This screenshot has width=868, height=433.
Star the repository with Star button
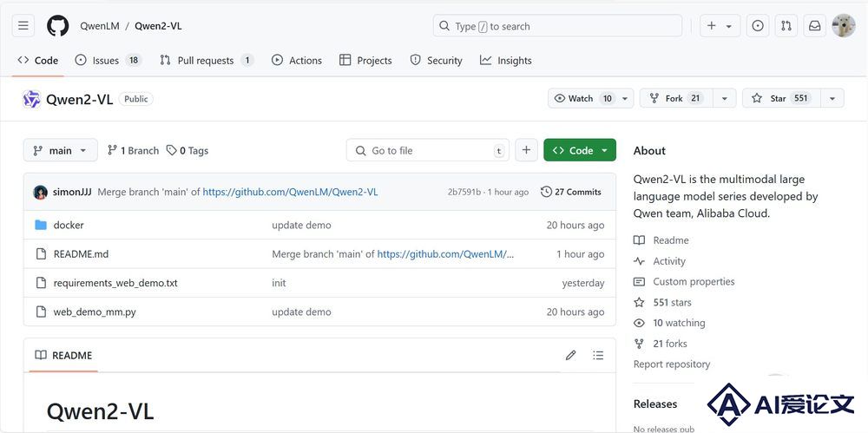click(782, 99)
